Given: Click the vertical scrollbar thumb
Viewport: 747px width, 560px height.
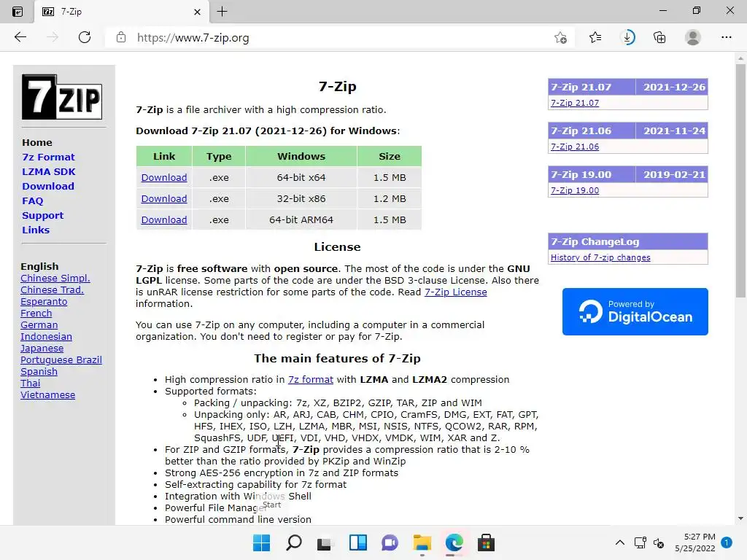Looking at the screenshot, I should click(740, 181).
